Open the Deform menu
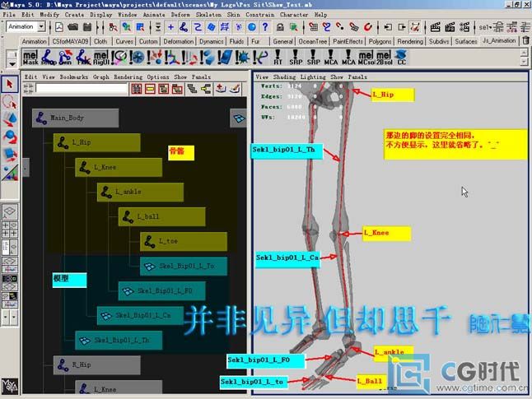Viewport: 532px width, 399px height. pos(180,15)
